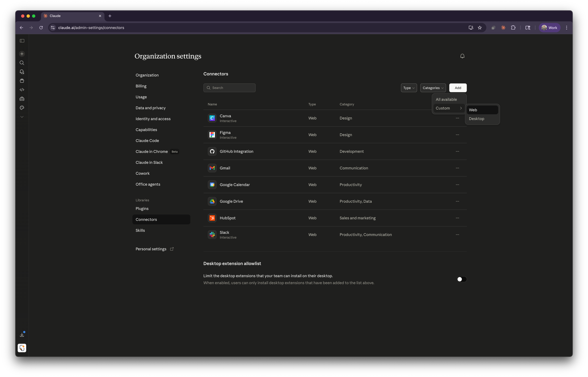Expand the Custom submenu in the Add menu
The height and width of the screenshot is (377, 588).
(448, 108)
